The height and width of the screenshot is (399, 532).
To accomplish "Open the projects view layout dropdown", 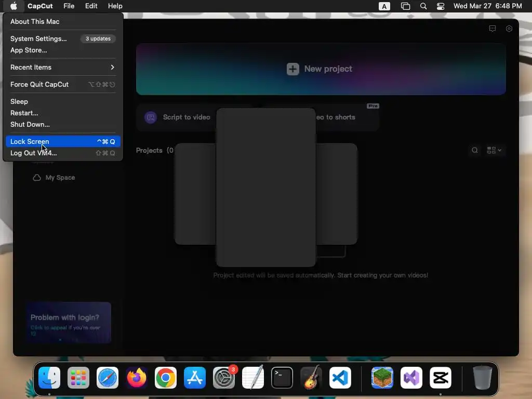I will pos(494,150).
